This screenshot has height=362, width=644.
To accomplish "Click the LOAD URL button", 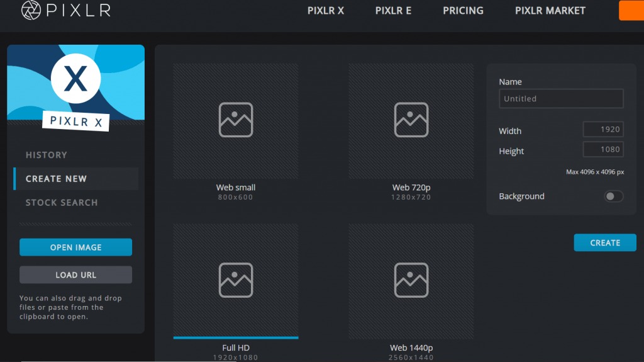I will [76, 274].
